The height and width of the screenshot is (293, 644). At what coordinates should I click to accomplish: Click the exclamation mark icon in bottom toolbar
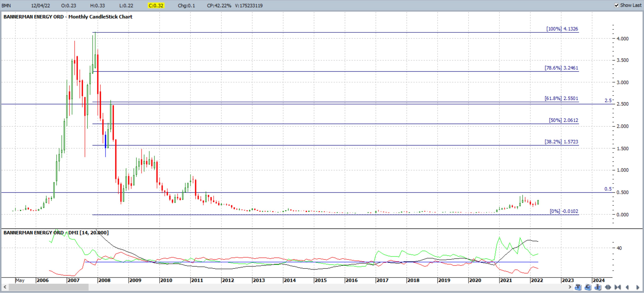point(598,287)
